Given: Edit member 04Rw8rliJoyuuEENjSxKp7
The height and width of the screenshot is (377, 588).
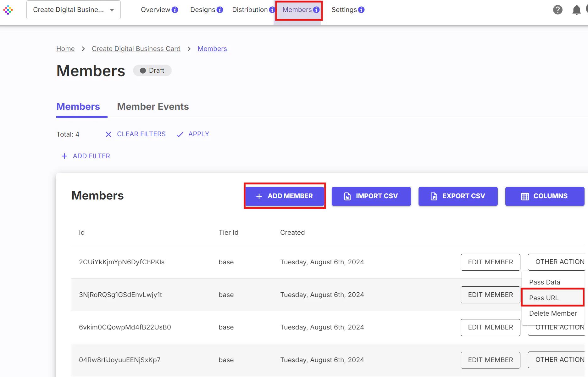Looking at the screenshot, I should (x=491, y=360).
